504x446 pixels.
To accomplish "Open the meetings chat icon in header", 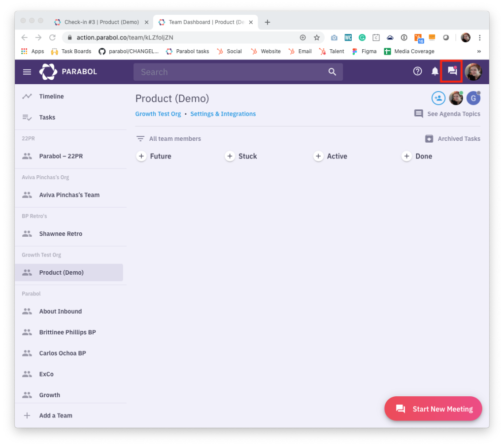I will [452, 71].
